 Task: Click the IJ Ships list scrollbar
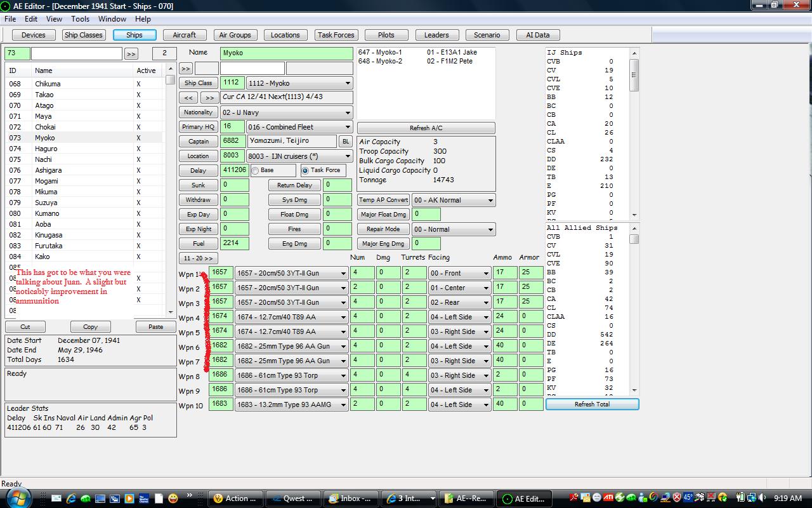(x=634, y=133)
